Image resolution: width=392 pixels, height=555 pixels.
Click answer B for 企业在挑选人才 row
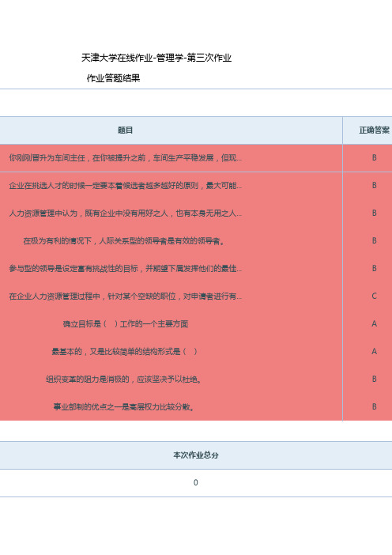point(375,186)
